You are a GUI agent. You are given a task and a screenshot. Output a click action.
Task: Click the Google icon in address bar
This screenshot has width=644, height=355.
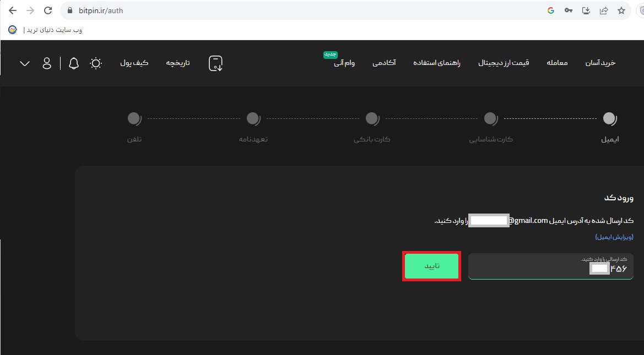(551, 10)
